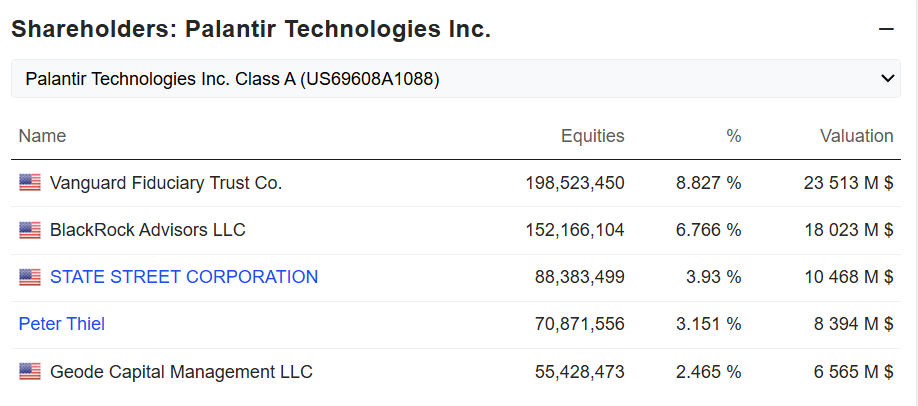Click the Name column header
This screenshot has width=918, height=406.
(x=42, y=136)
